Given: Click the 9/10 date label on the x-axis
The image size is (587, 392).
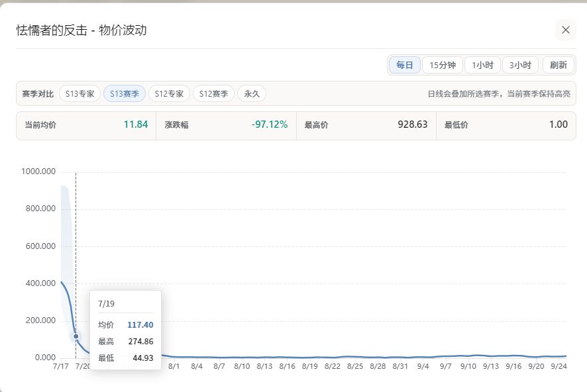Looking at the screenshot, I should [468, 366].
